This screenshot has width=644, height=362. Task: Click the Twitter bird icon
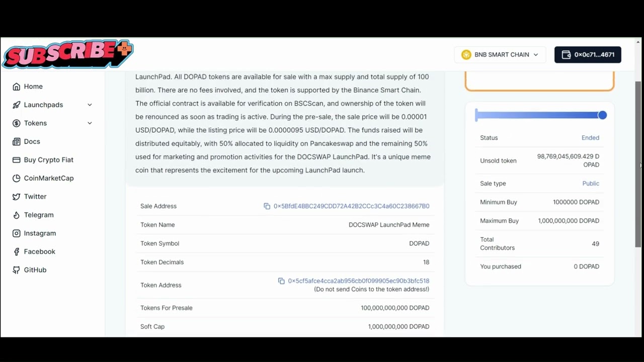(x=17, y=197)
